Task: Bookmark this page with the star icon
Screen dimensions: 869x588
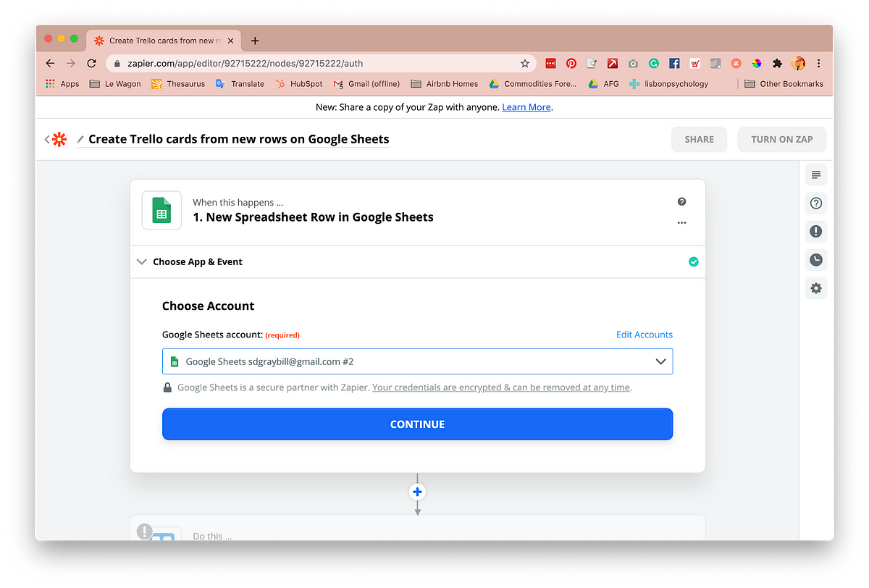Action: [525, 63]
